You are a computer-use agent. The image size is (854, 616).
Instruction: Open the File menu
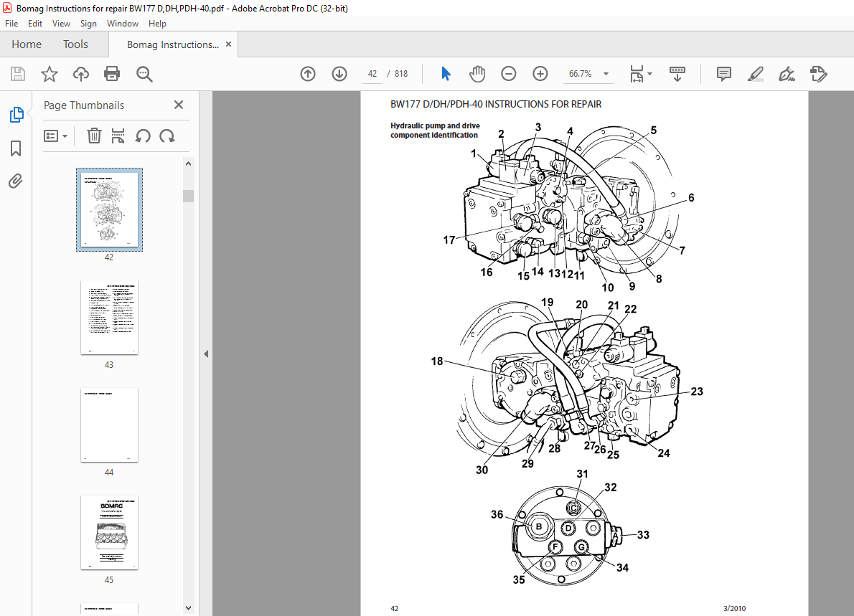tap(11, 24)
